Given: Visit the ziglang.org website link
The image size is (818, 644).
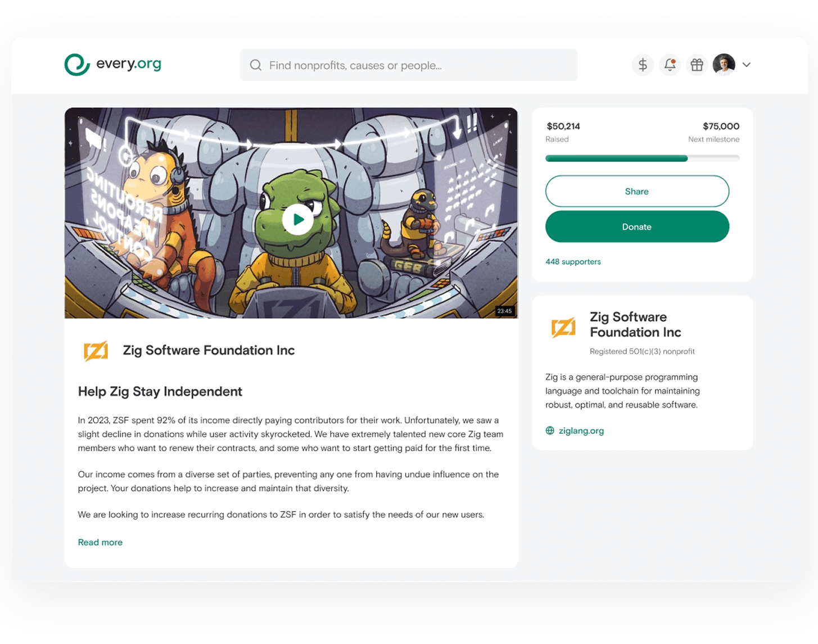Looking at the screenshot, I should (581, 430).
